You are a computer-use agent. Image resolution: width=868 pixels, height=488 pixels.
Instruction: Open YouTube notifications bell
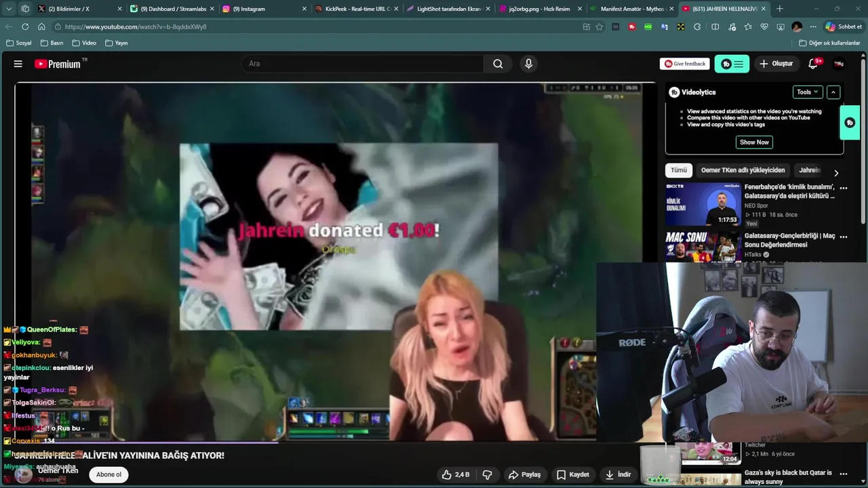[x=813, y=64]
